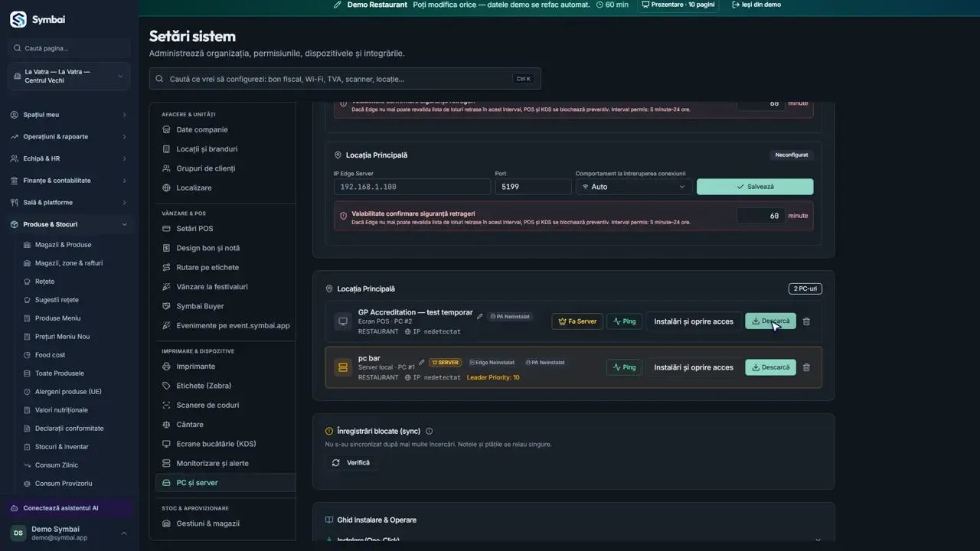
Task: Click the IP Edge Server input field
Action: (x=412, y=187)
